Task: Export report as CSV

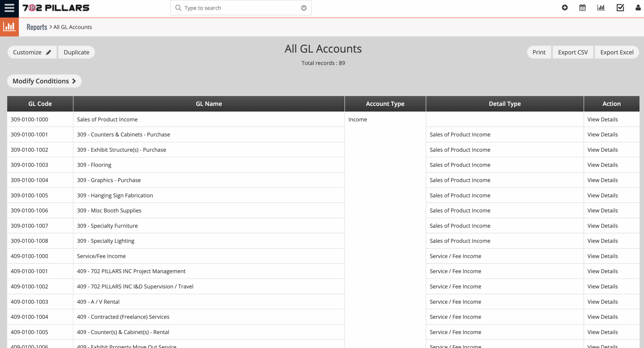Action: pyautogui.click(x=573, y=52)
